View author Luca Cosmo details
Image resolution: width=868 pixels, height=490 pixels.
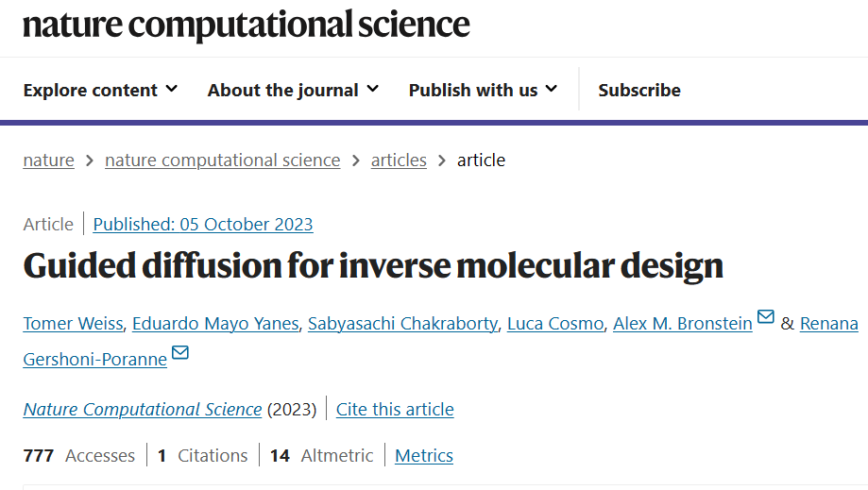[x=555, y=324]
